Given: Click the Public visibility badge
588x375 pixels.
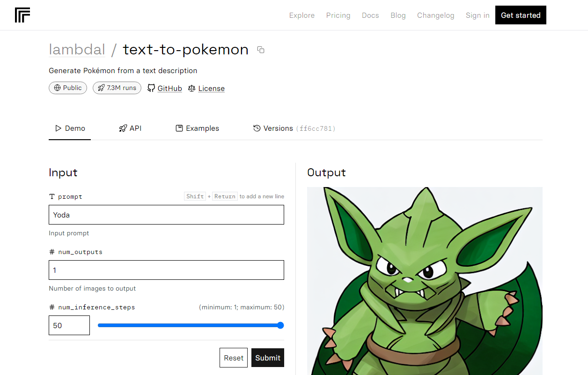Looking at the screenshot, I should 68,88.
